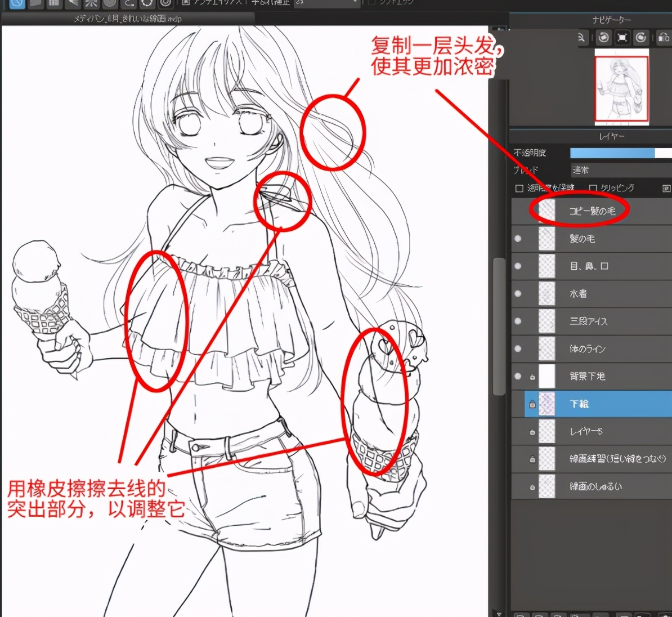Select the 体のライン layer
Screen dimensions: 672x617
point(587,349)
